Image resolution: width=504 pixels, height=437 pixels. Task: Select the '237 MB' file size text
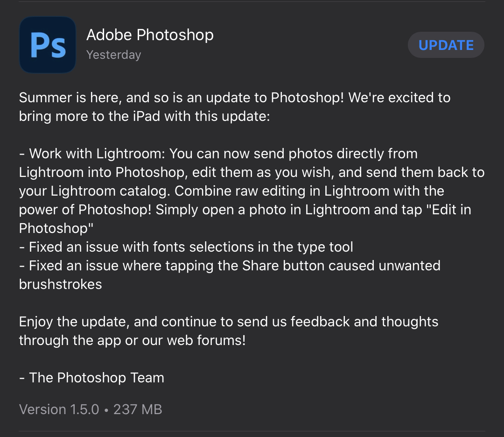(x=138, y=409)
